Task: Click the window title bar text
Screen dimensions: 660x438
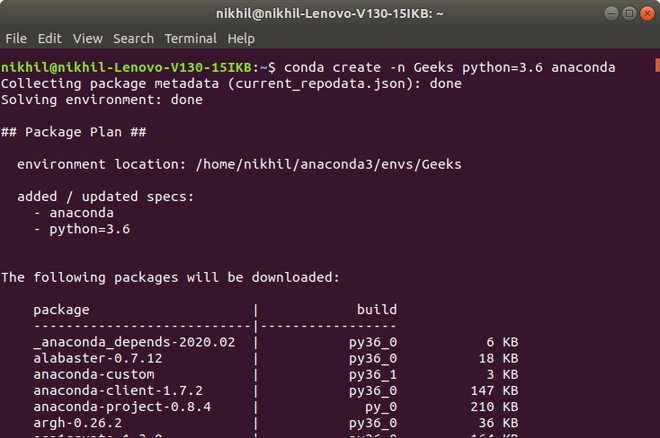Action: pos(330,14)
